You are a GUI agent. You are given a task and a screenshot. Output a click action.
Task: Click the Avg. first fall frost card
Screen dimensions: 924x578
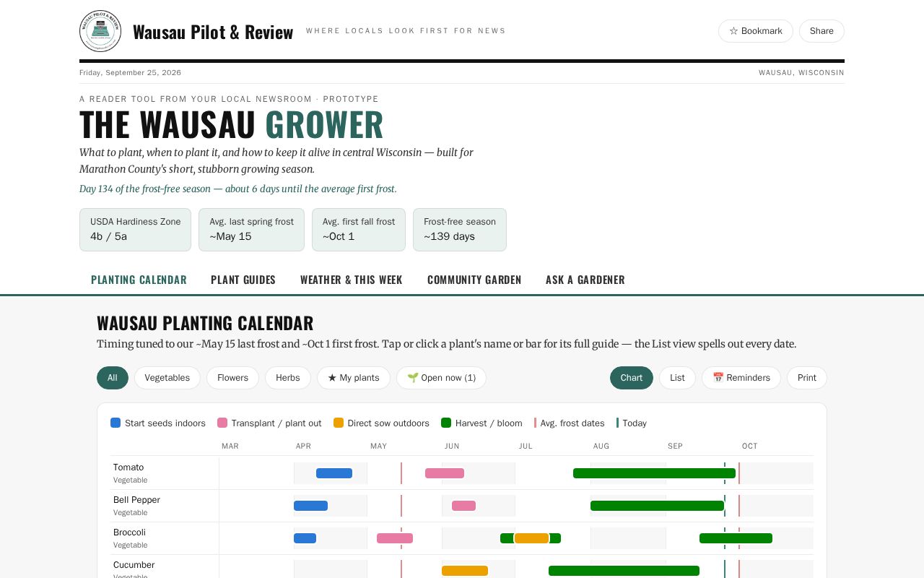pyautogui.click(x=359, y=230)
